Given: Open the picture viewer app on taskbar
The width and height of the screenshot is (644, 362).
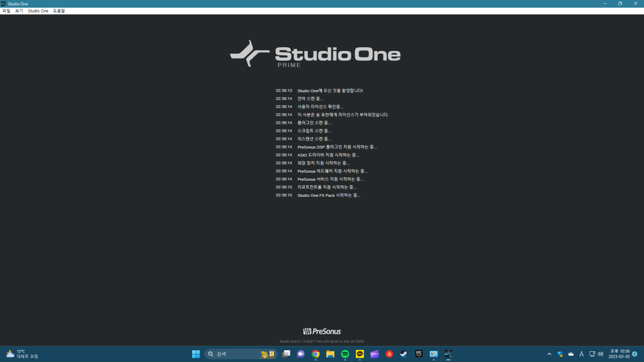Looking at the screenshot, I should pyautogui.click(x=434, y=354).
